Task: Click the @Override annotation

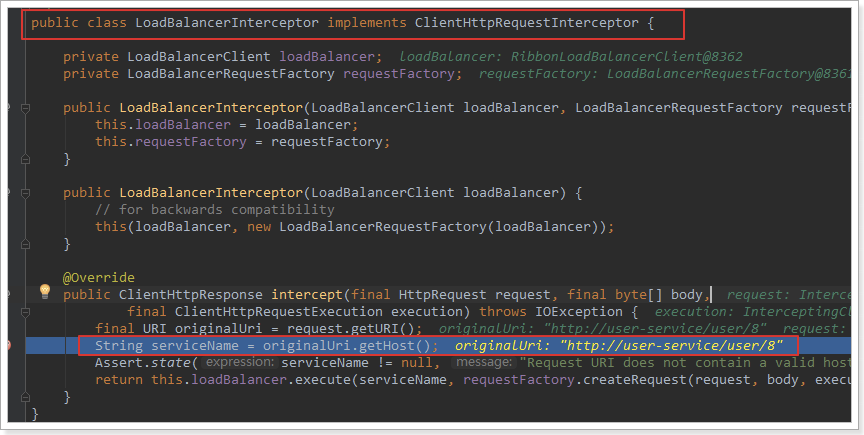Action: (x=99, y=277)
